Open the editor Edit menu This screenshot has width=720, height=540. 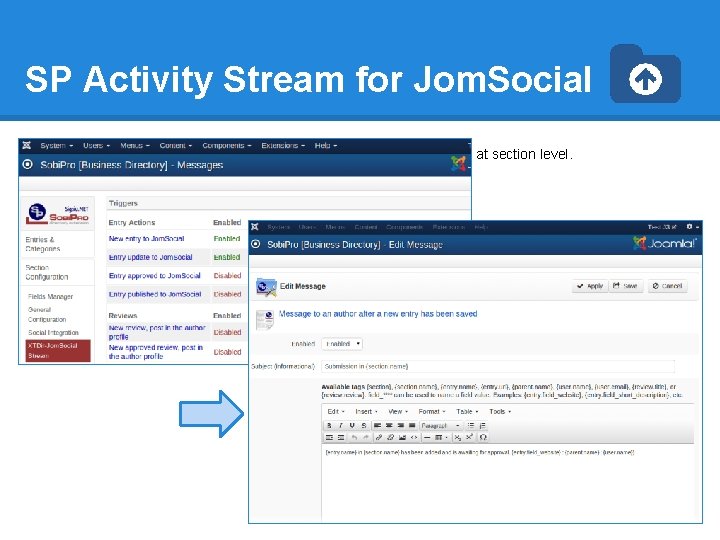pyautogui.click(x=336, y=411)
